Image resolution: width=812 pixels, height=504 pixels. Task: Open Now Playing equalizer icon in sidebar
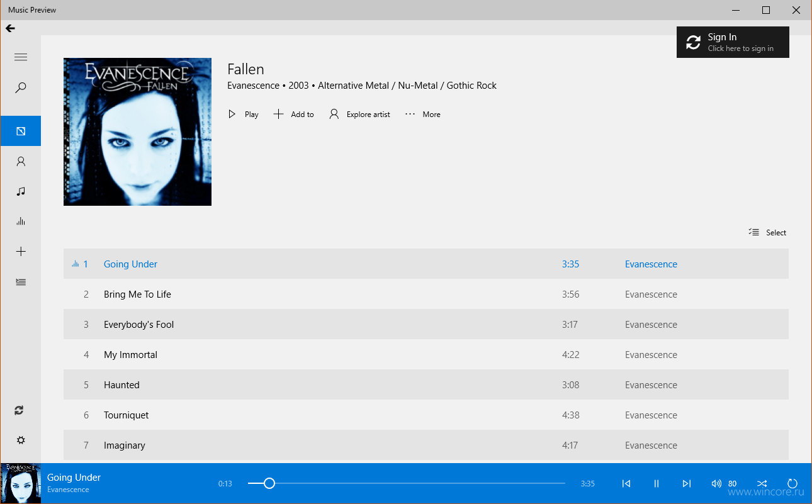pyautogui.click(x=21, y=221)
